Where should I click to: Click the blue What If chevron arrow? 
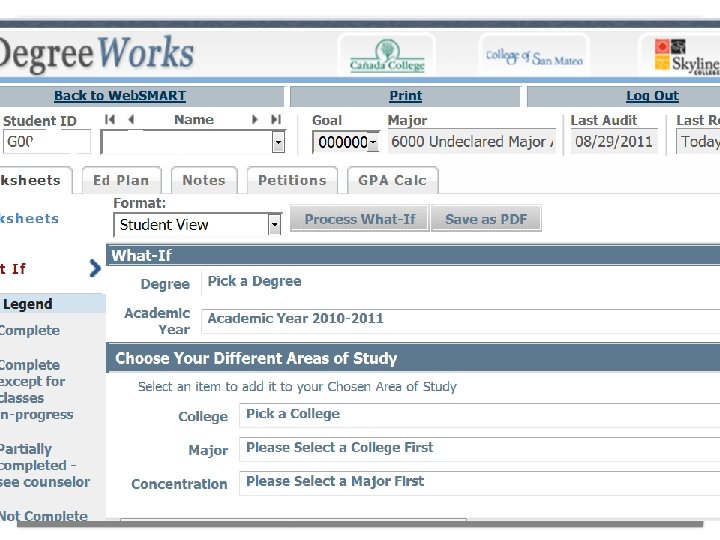95,268
